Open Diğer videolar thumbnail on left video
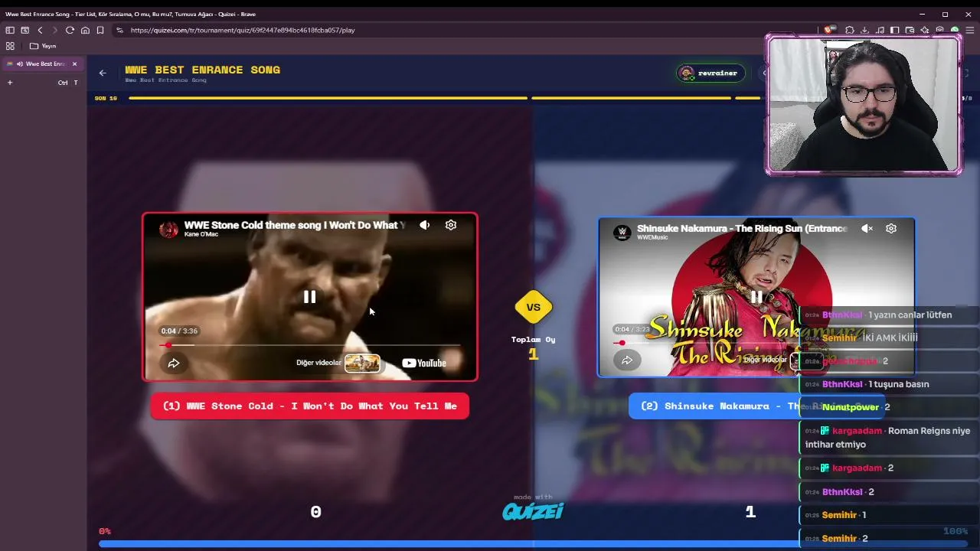The height and width of the screenshot is (551, 980). (x=362, y=363)
